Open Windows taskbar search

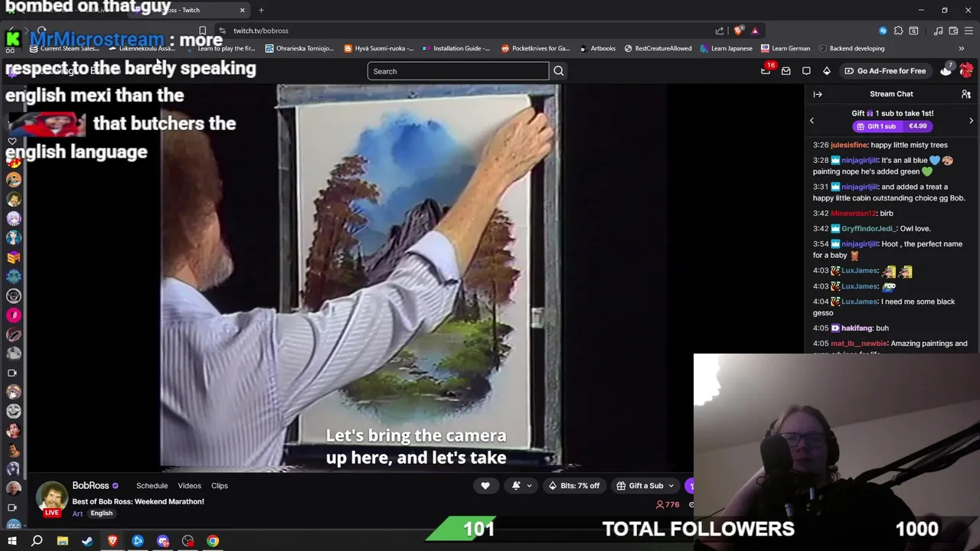click(x=37, y=541)
